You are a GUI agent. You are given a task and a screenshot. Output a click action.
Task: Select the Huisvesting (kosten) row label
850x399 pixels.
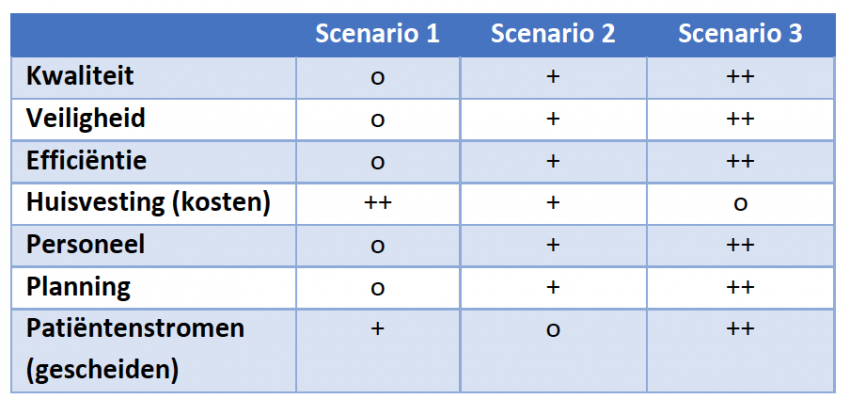click(148, 203)
